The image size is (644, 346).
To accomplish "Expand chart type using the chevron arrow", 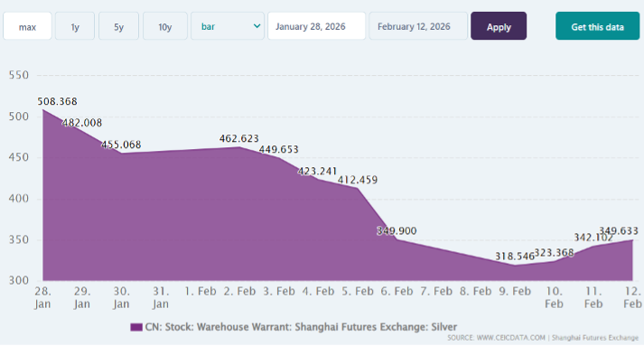I will [x=257, y=26].
